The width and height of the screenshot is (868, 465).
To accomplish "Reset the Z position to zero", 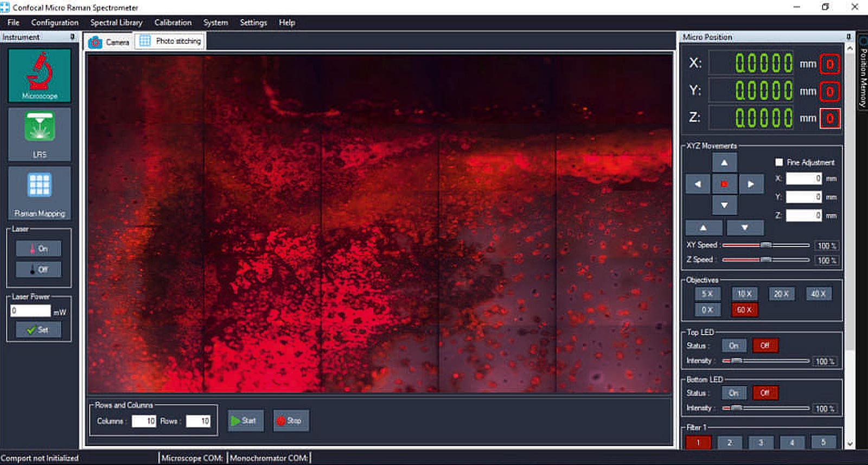I will (829, 118).
